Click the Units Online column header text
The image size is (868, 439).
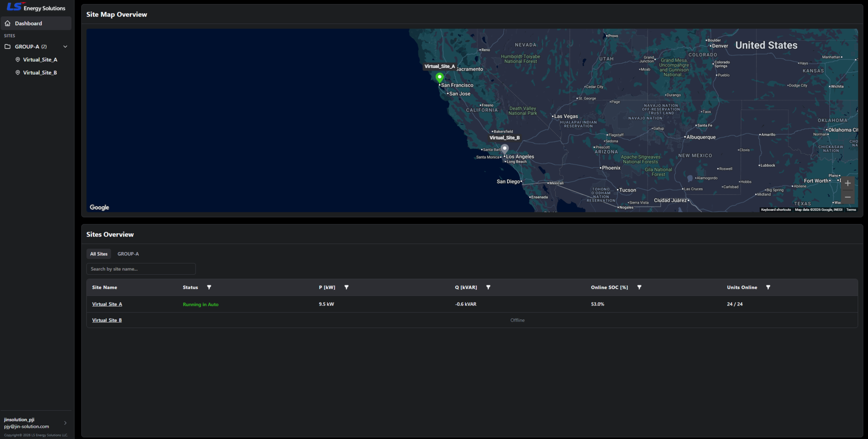(x=742, y=288)
